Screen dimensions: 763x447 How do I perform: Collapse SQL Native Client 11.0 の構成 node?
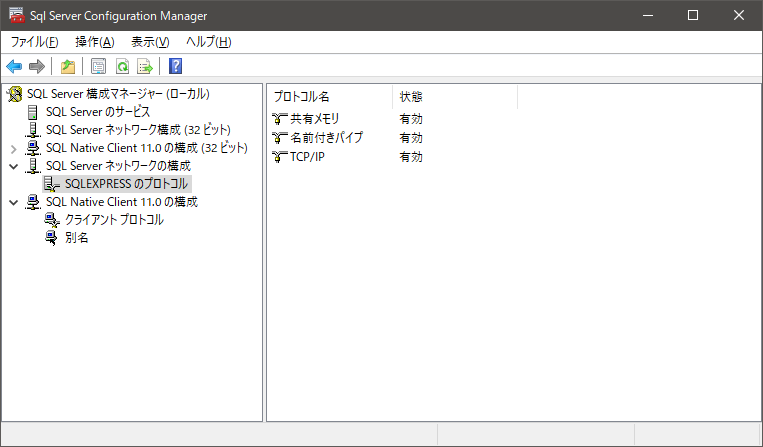[14, 202]
